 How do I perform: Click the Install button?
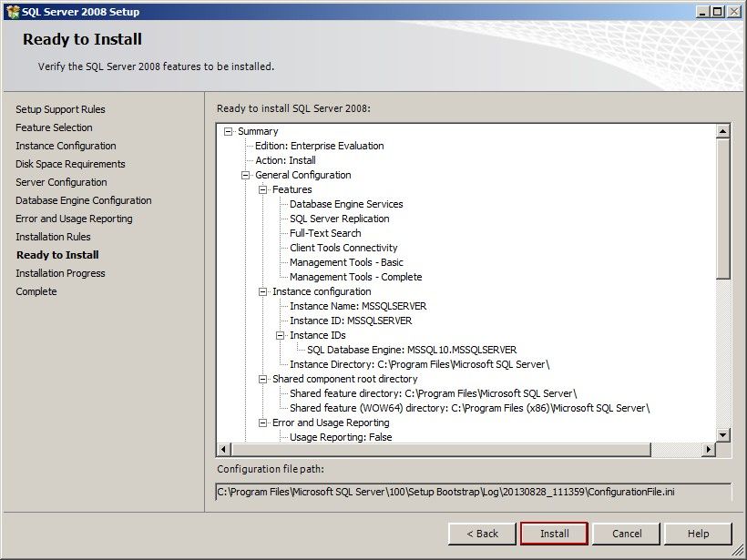point(555,534)
